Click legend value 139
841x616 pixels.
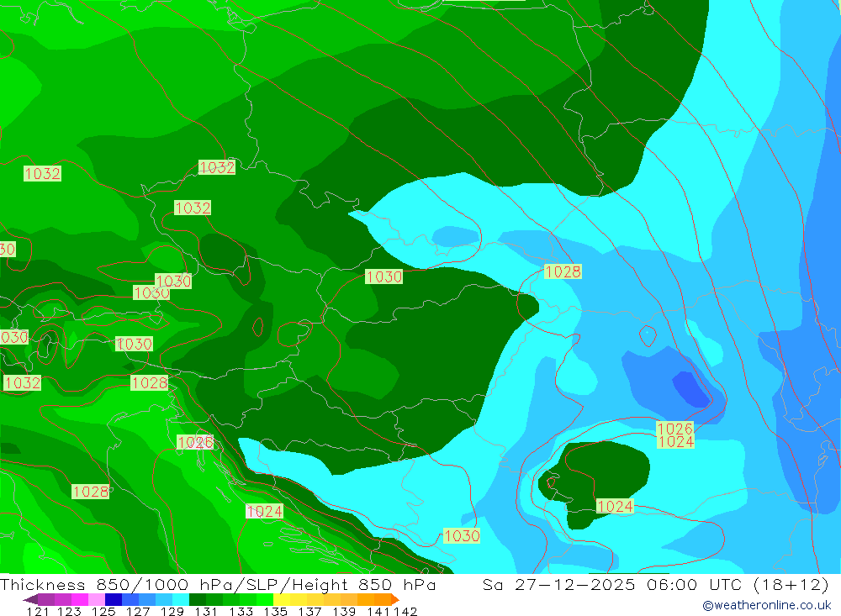coord(344,611)
